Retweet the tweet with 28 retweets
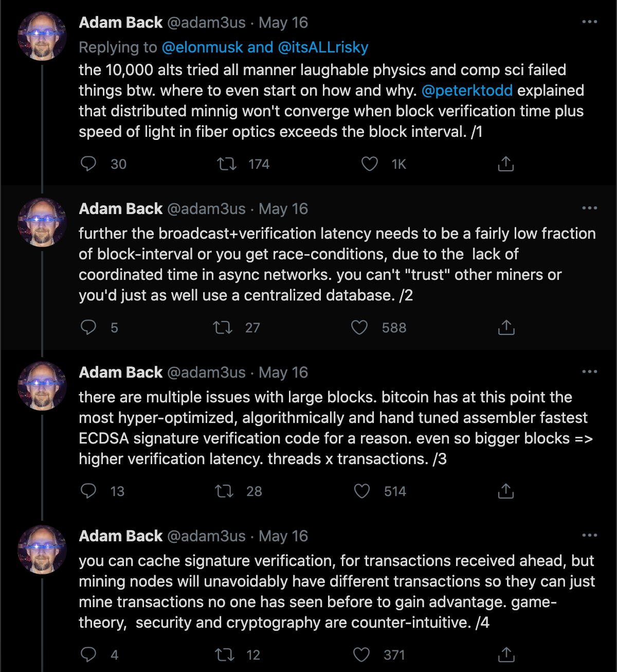This screenshot has height=672, width=617. (224, 491)
